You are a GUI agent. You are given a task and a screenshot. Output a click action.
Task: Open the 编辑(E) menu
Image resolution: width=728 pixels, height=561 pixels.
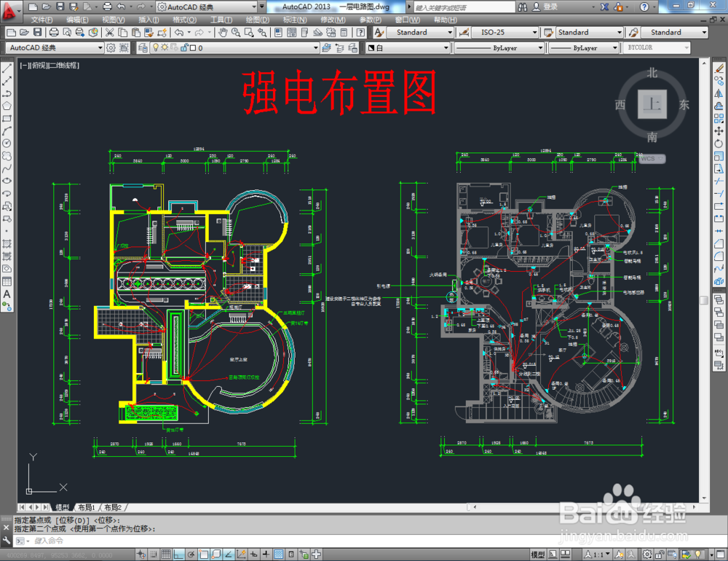click(x=77, y=20)
